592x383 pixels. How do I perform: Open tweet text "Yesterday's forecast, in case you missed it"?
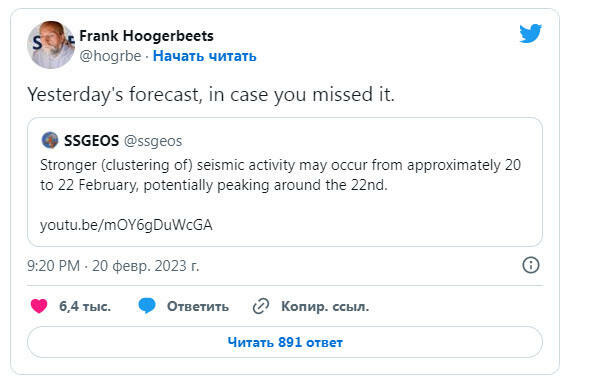pos(211,94)
